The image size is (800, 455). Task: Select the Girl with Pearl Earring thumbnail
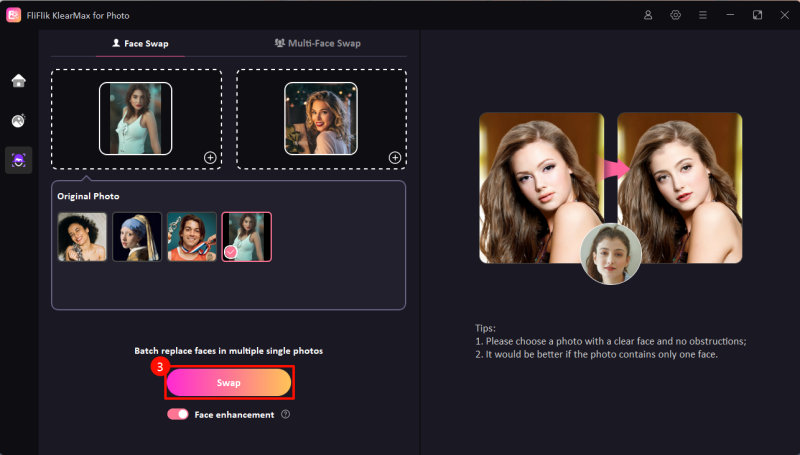click(137, 237)
